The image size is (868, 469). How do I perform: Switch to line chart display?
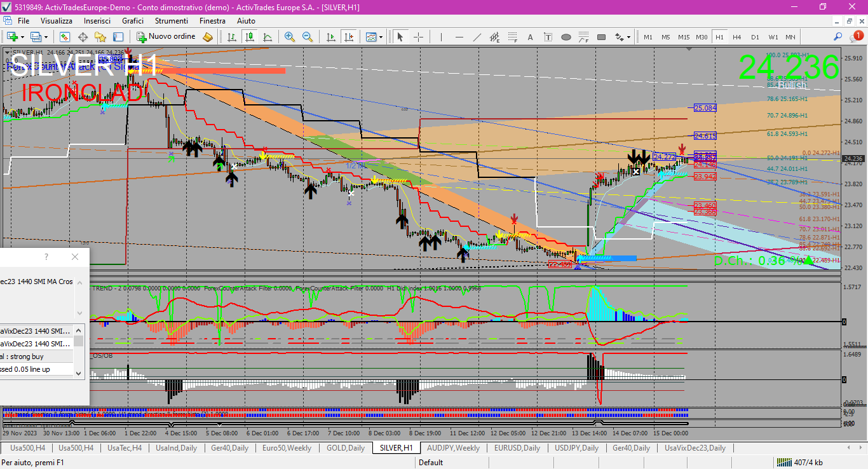point(268,37)
